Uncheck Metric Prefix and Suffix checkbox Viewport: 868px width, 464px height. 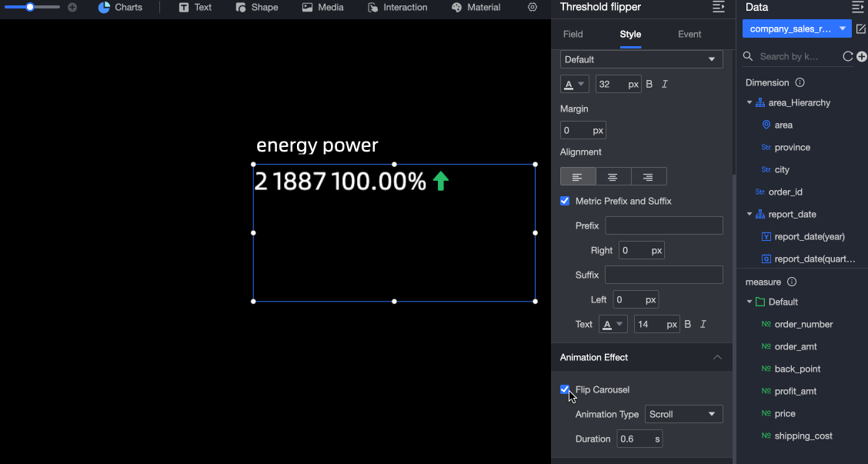(x=565, y=201)
